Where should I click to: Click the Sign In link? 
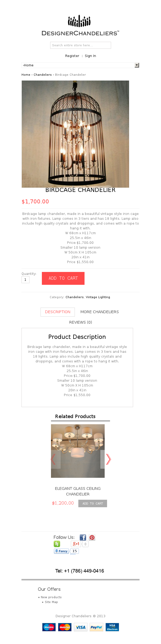click(x=90, y=56)
